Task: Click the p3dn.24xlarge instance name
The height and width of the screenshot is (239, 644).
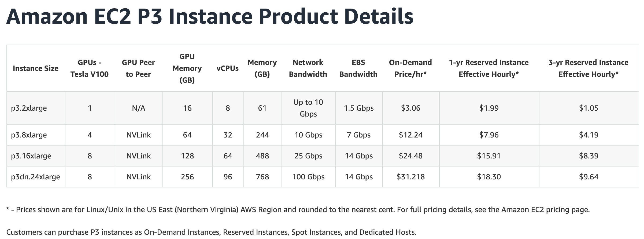Action: click(x=35, y=177)
